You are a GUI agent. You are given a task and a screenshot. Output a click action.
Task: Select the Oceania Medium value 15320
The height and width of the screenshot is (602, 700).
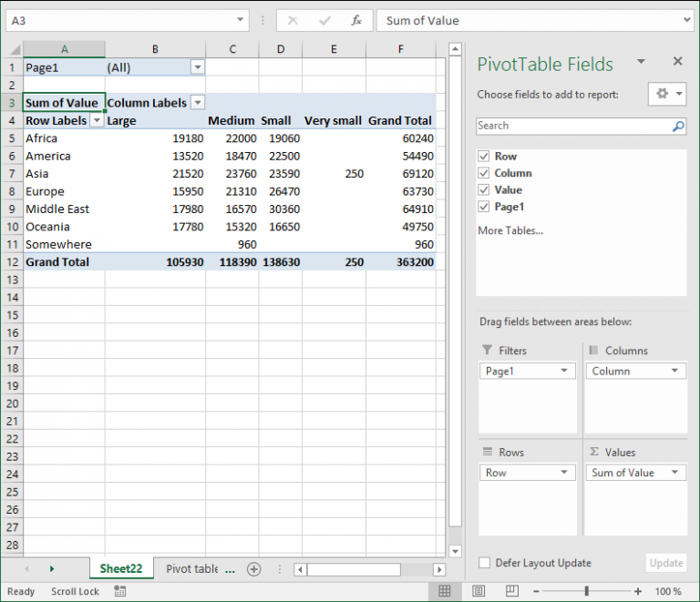pos(232,227)
